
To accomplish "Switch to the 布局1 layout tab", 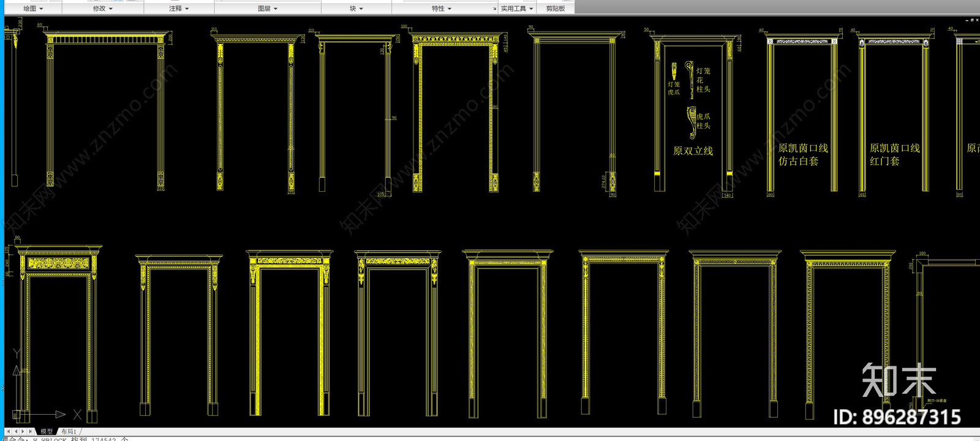I will 69,431.
